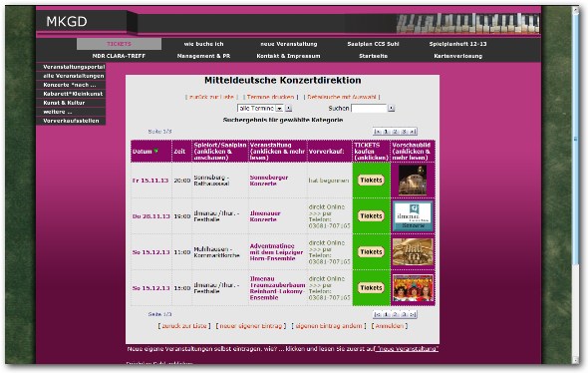Viewport: 588px width, 373px height.
Task: Click Tickets button for Sonneberger Konzerte
Action: (x=371, y=181)
